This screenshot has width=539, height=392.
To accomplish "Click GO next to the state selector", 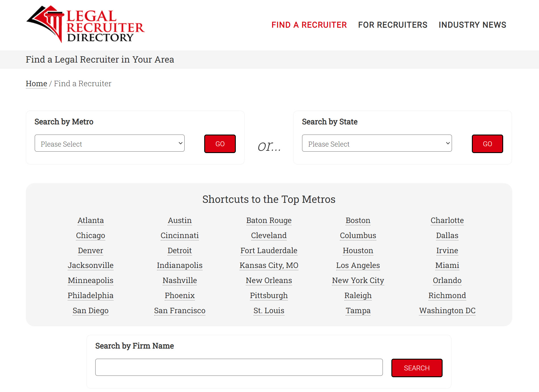I will [x=487, y=144].
